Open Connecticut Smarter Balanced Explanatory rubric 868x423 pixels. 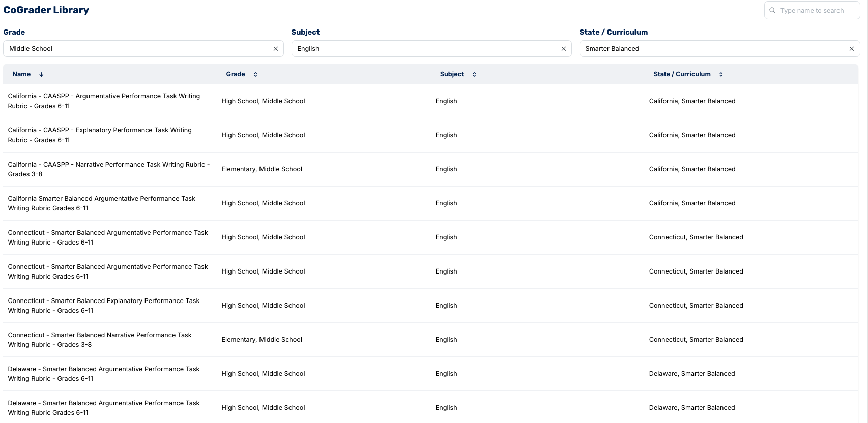pos(104,306)
